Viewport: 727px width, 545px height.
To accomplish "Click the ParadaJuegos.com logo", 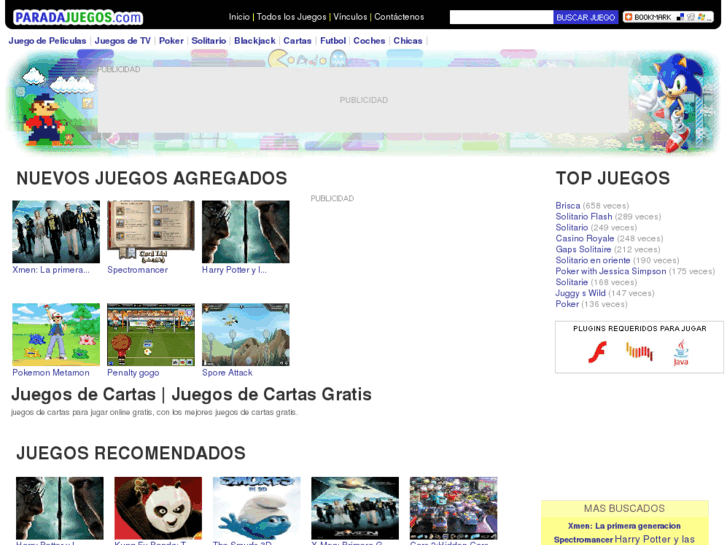I will tap(78, 18).
